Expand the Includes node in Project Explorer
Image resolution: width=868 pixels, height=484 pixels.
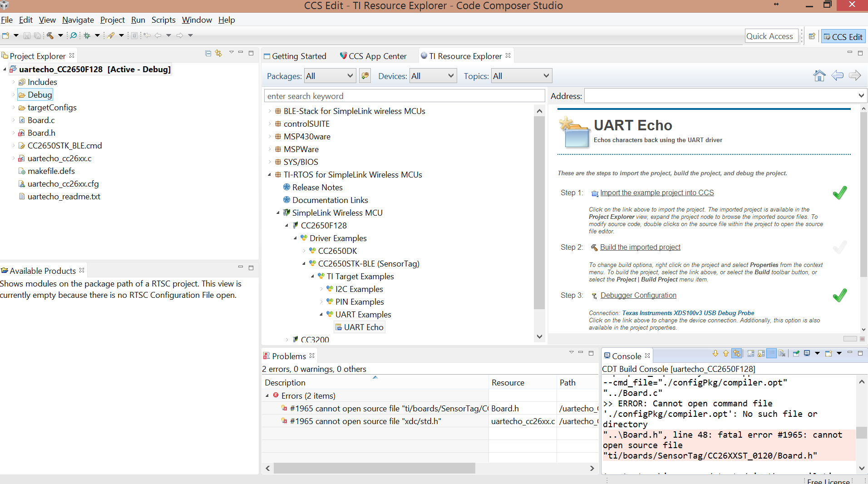14,82
